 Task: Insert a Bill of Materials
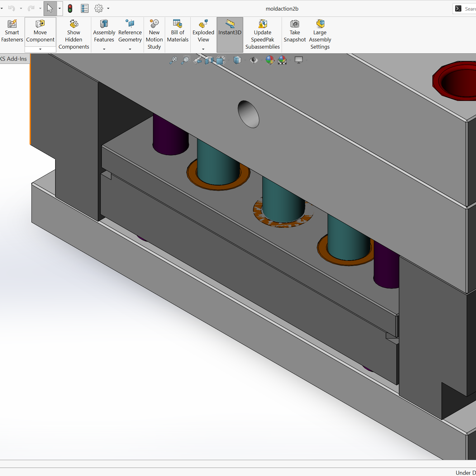(178, 31)
